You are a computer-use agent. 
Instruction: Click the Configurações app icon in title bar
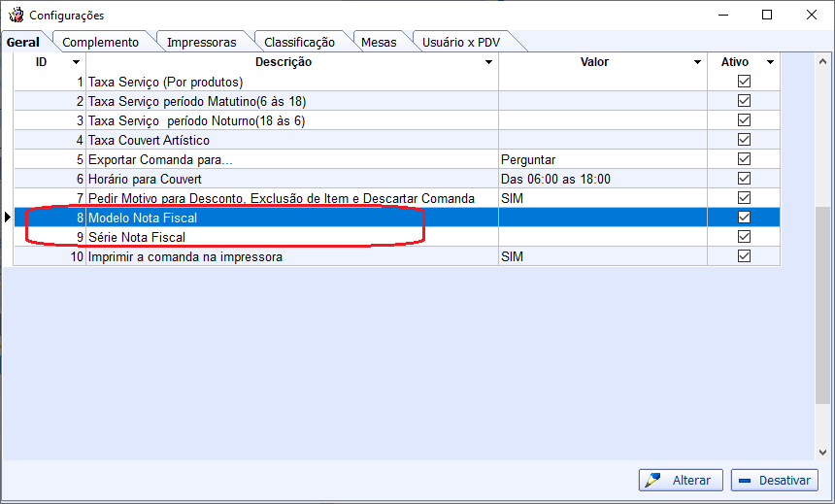click(x=16, y=16)
